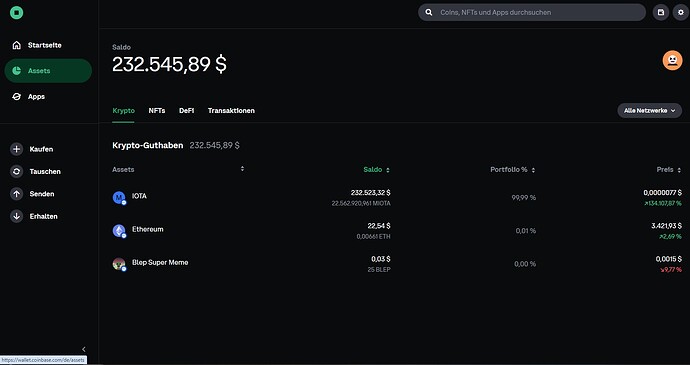This screenshot has width=690, height=365.
Task: Click the Ethereum balance 22,54 $
Action: tap(379, 225)
